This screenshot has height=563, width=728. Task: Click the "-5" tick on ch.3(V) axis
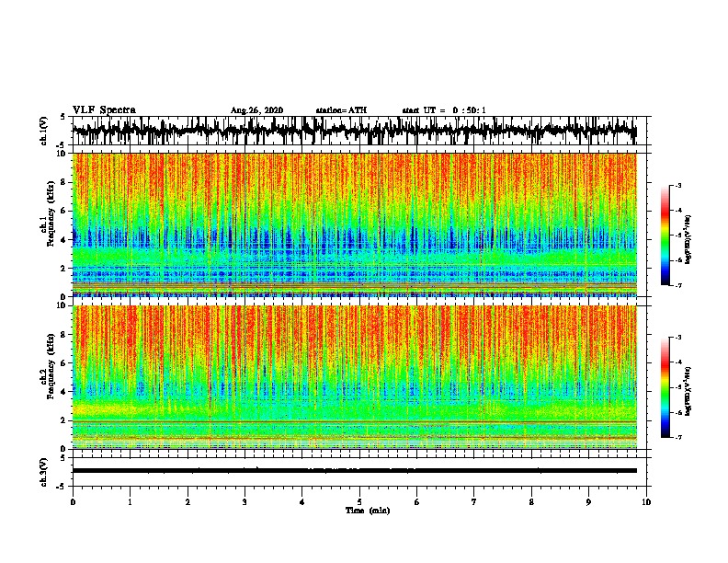point(62,487)
